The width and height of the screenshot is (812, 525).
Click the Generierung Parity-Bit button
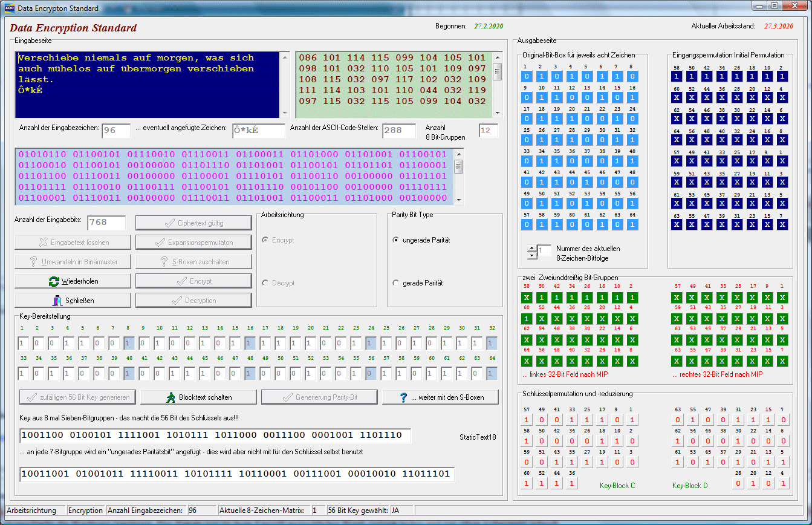tap(319, 397)
